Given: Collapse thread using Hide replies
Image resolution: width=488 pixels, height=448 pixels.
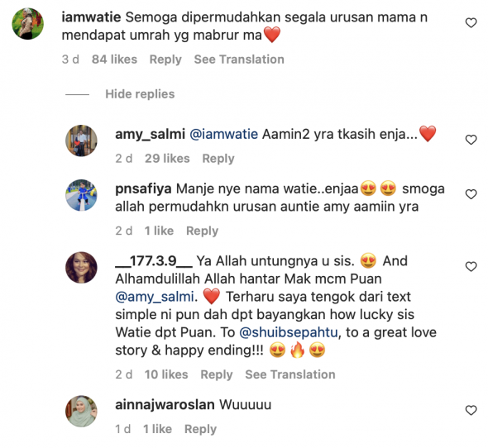Looking at the screenshot, I should pyautogui.click(x=140, y=94).
